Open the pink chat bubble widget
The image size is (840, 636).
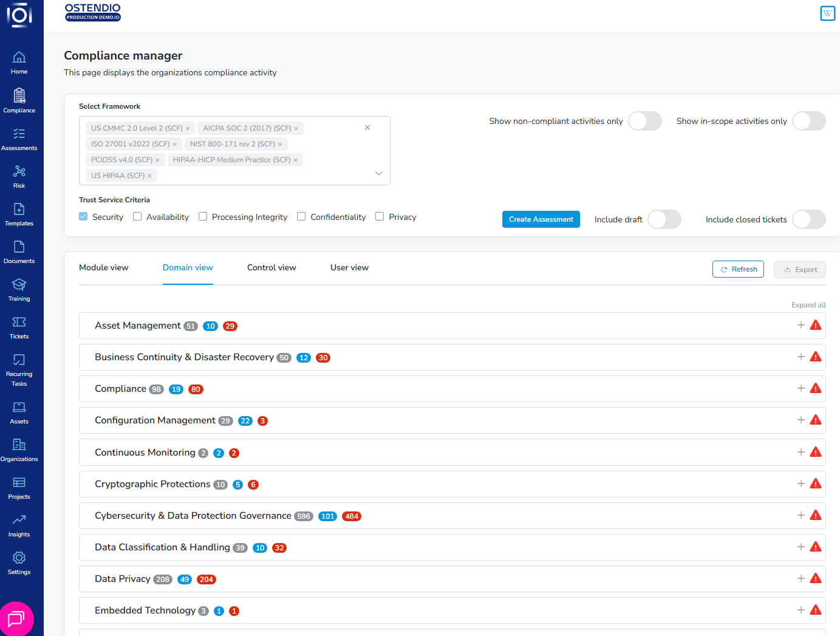coord(16,618)
